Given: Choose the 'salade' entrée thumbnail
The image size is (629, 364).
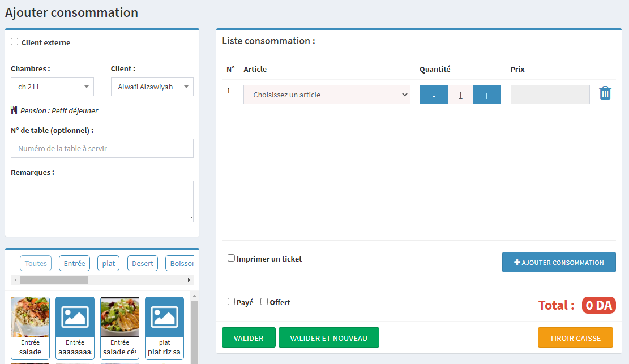Looking at the screenshot, I should click(31, 328).
